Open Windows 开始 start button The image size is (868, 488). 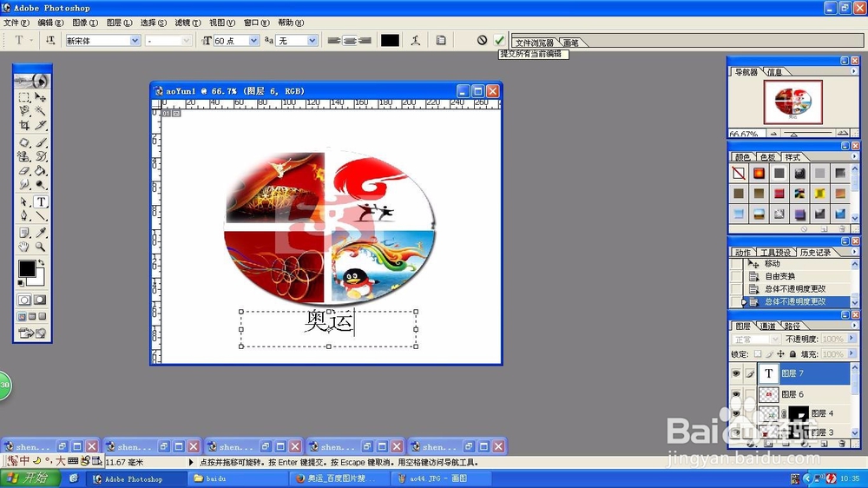(31, 478)
